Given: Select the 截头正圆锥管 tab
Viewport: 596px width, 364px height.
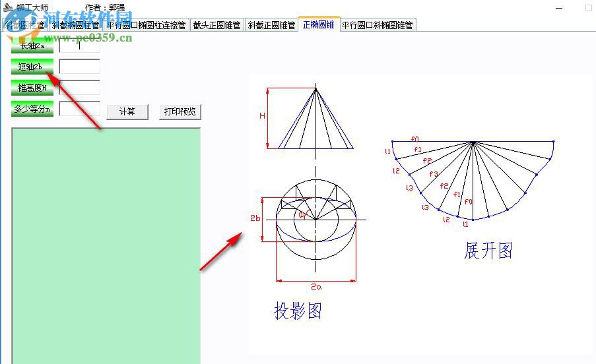Looking at the screenshot, I should pos(216,25).
